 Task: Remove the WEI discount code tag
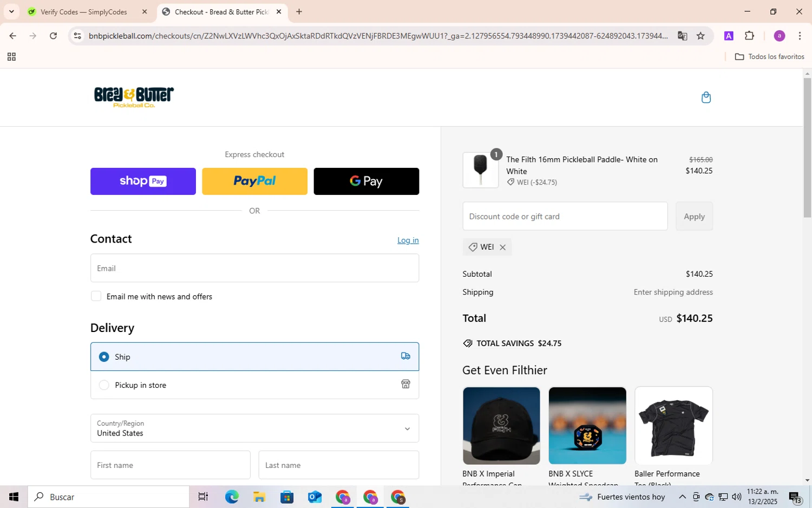[502, 248]
